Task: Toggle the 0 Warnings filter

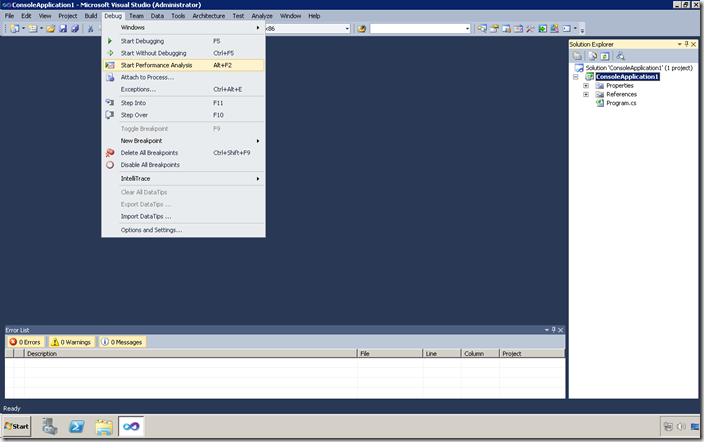Action: coord(71,342)
